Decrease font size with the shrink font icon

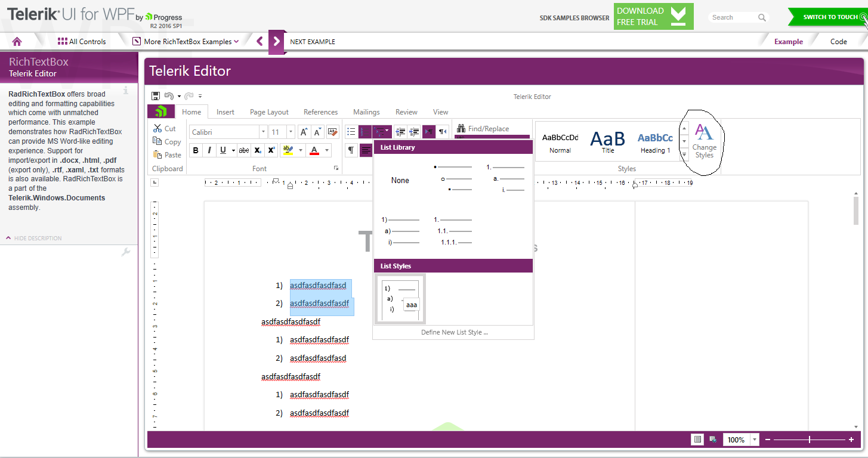point(317,132)
